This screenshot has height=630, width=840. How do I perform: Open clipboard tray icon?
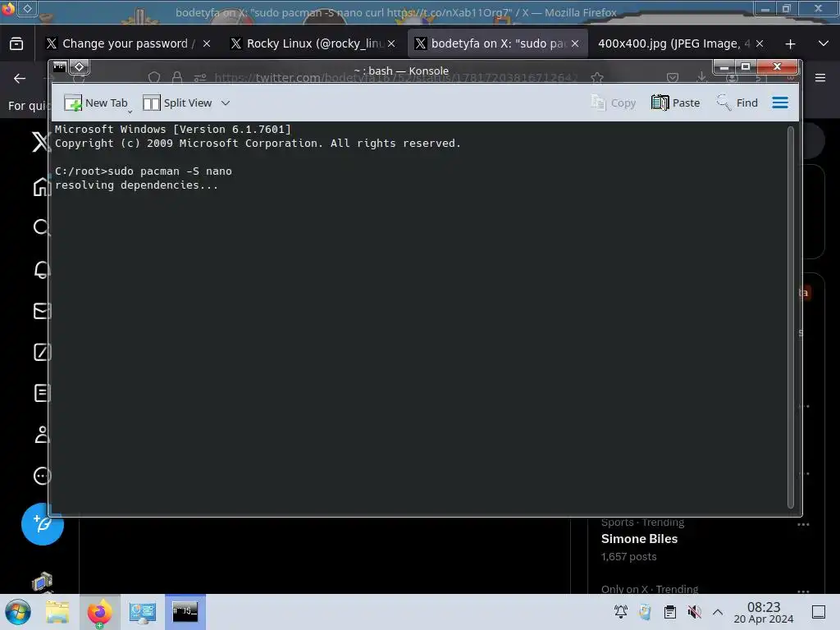point(669,612)
